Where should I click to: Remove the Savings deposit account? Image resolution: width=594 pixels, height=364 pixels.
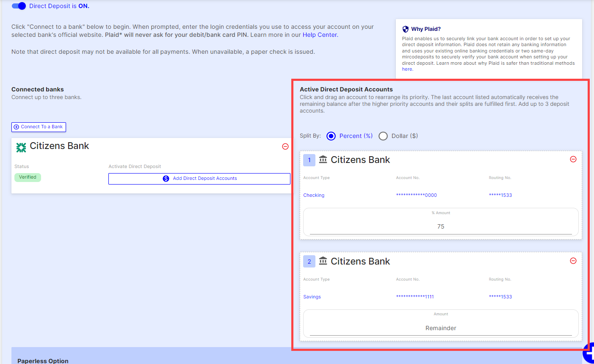pos(573,261)
